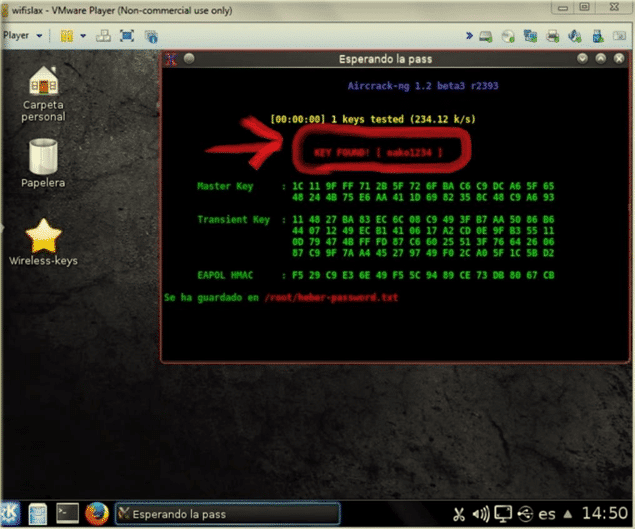Launch Firefox from the taskbar
635x529 pixels.
(x=96, y=513)
